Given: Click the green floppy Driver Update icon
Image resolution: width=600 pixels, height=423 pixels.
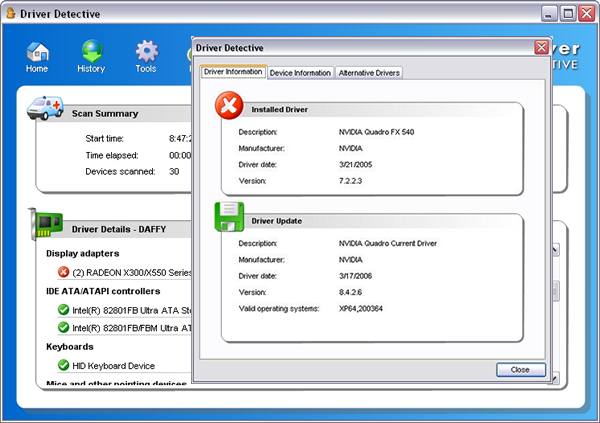Looking at the screenshot, I should pos(229,217).
